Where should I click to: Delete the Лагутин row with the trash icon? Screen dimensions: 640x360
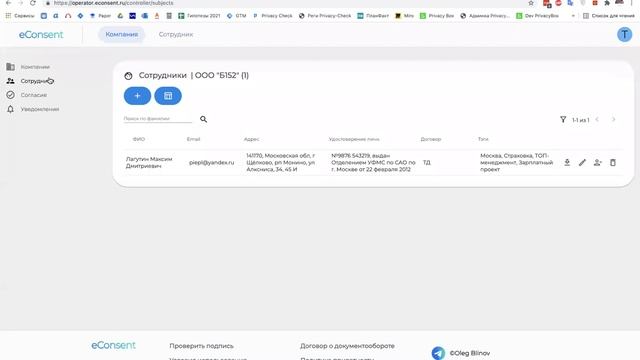[613, 162]
